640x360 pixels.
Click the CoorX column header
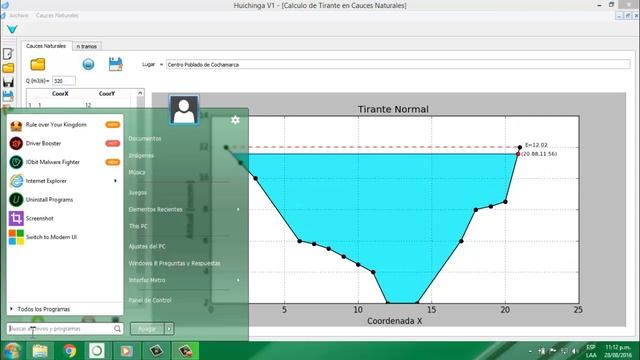pyautogui.click(x=60, y=94)
